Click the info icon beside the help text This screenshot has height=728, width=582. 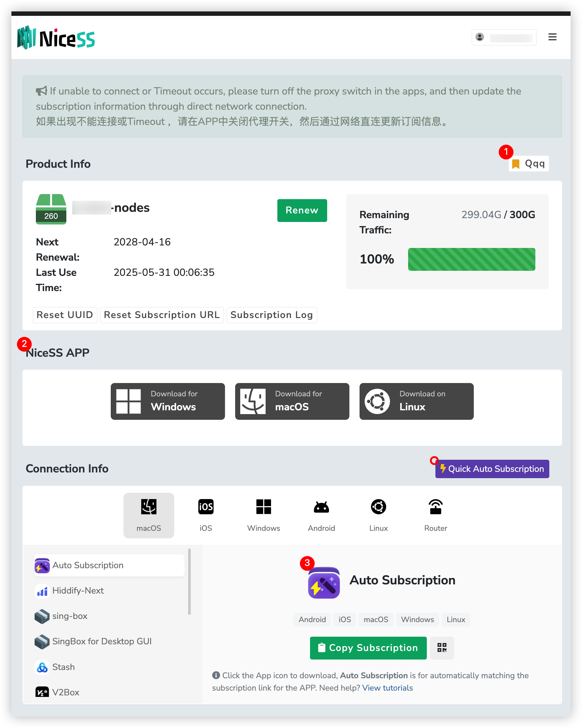(215, 675)
